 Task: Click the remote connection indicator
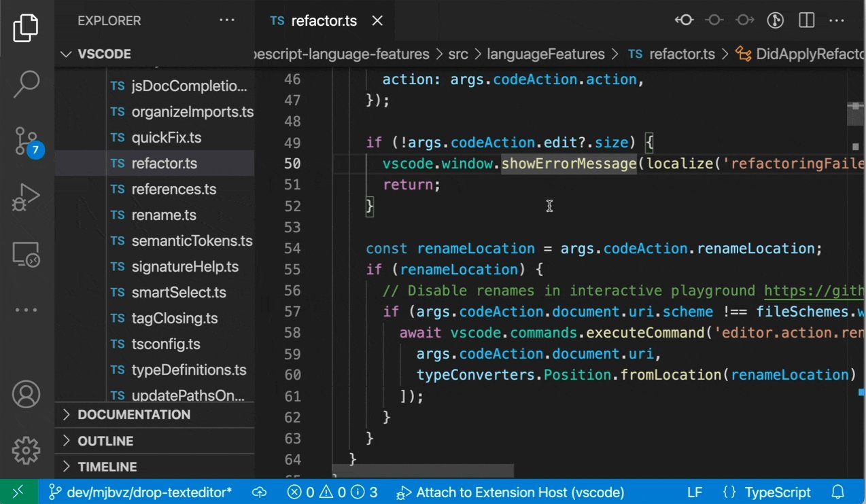[18, 492]
